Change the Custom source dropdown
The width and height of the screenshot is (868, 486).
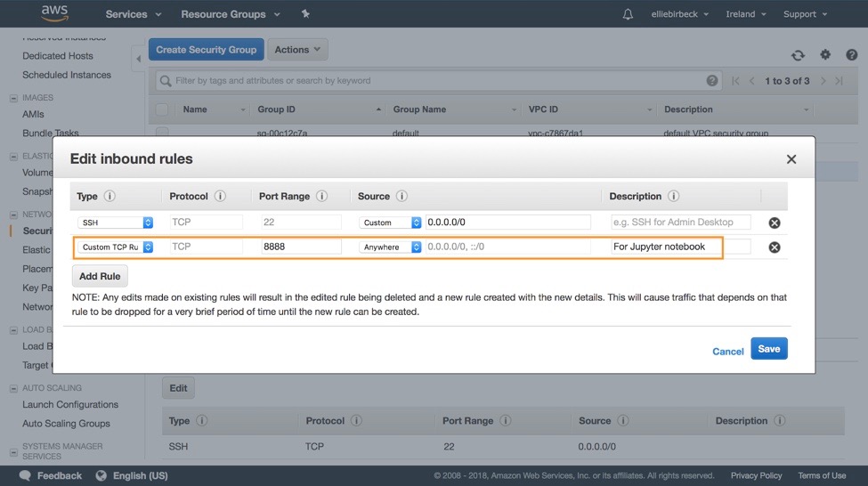point(390,223)
